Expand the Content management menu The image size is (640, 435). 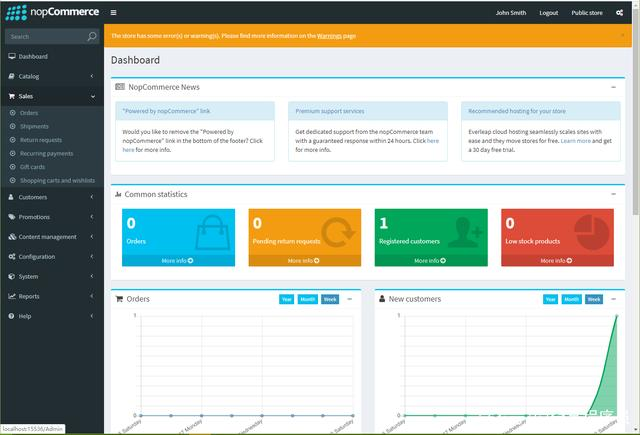coord(52,237)
